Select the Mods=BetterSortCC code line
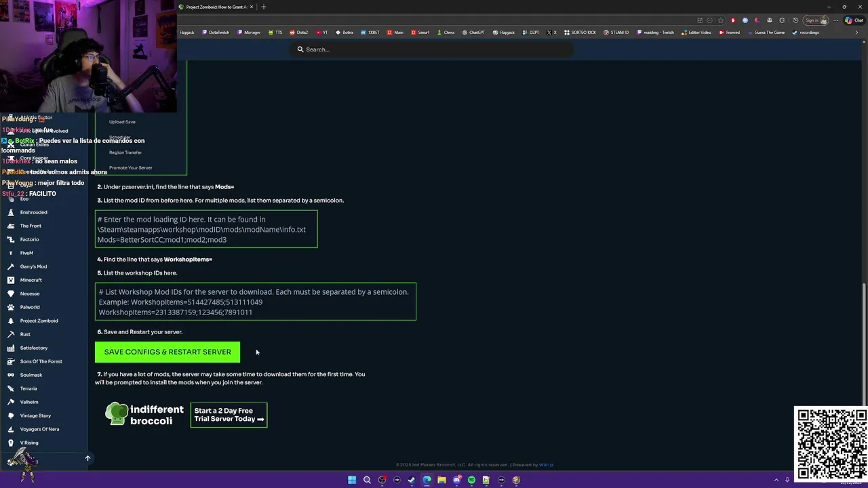 point(162,239)
